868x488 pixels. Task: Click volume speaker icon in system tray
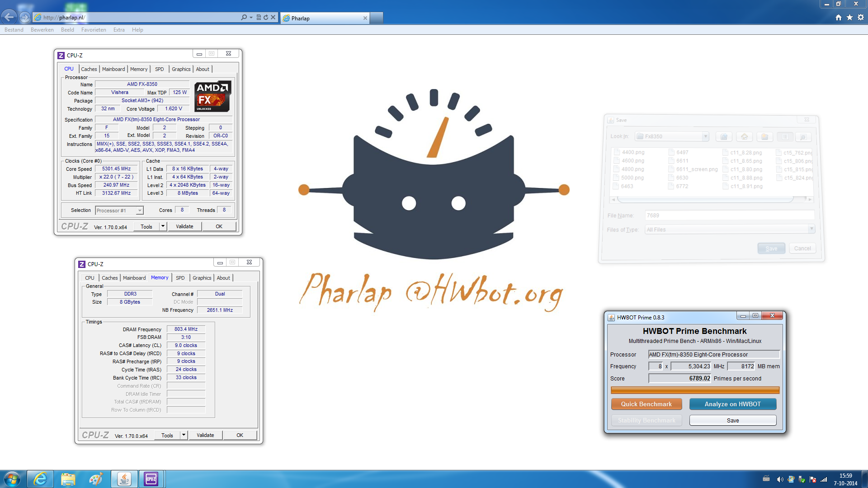click(x=780, y=479)
